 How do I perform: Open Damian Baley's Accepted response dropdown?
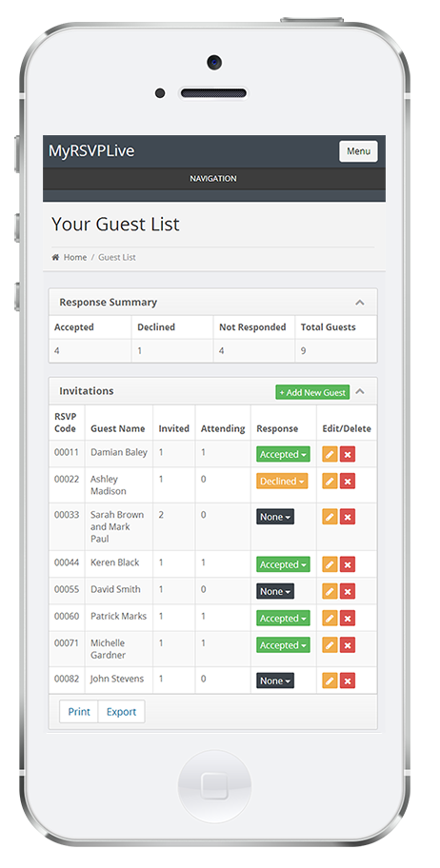click(283, 455)
